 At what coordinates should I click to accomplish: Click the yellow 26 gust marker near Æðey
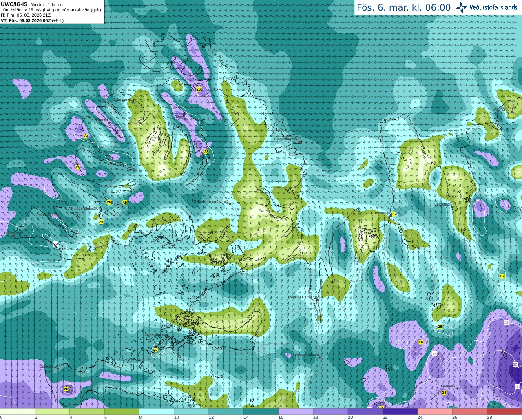199,89
